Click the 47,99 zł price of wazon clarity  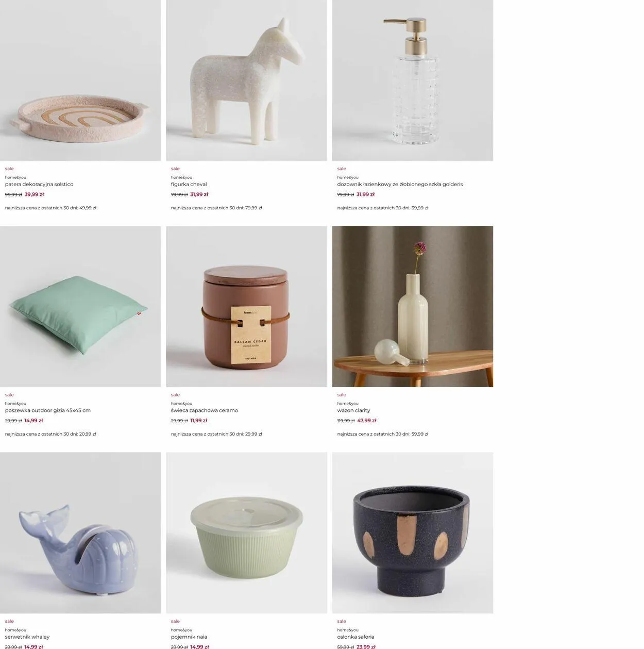pyautogui.click(x=366, y=421)
